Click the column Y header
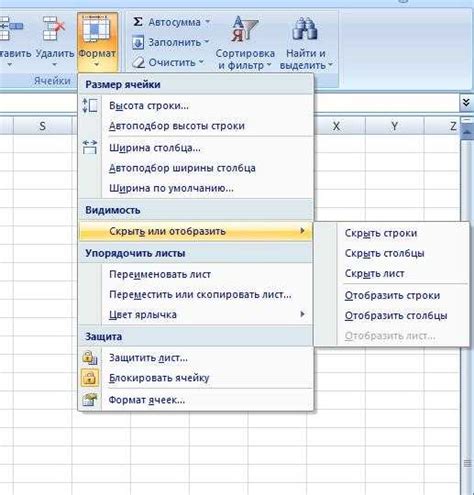Screen dimensions: 474x495 coord(395,126)
